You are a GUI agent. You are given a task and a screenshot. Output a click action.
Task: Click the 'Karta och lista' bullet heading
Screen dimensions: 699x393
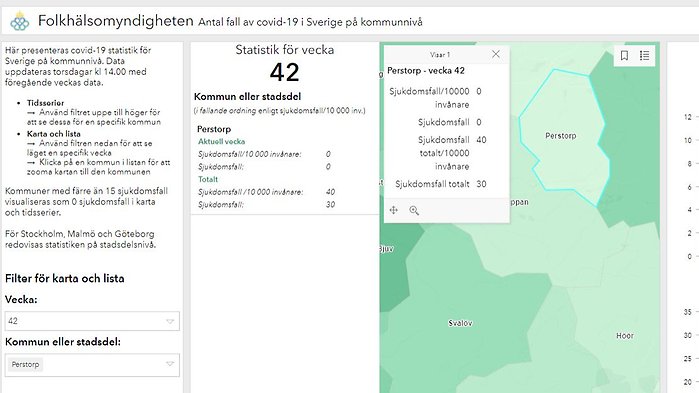(53, 134)
